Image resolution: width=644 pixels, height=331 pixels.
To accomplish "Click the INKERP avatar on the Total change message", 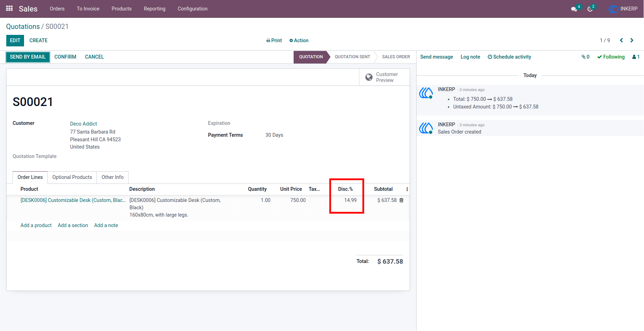I will pyautogui.click(x=426, y=93).
